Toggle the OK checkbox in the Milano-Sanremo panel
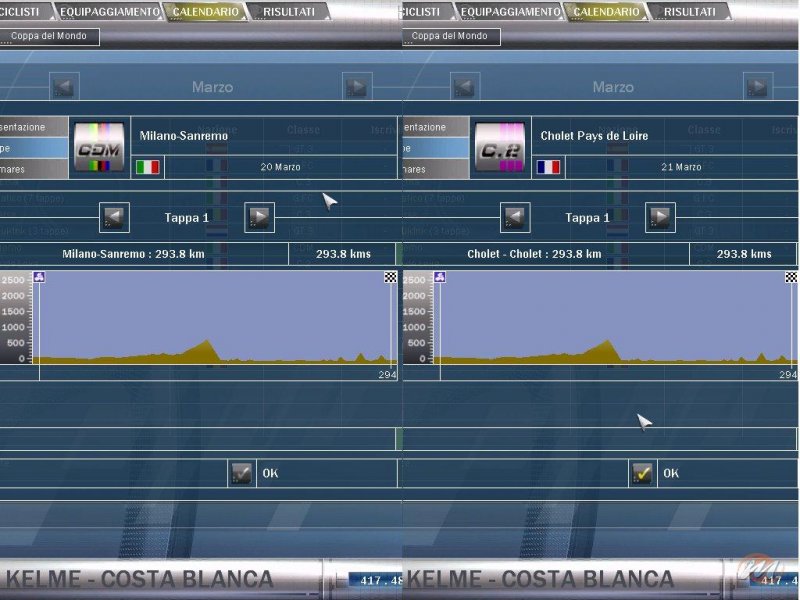This screenshot has height=600, width=800. click(241, 473)
